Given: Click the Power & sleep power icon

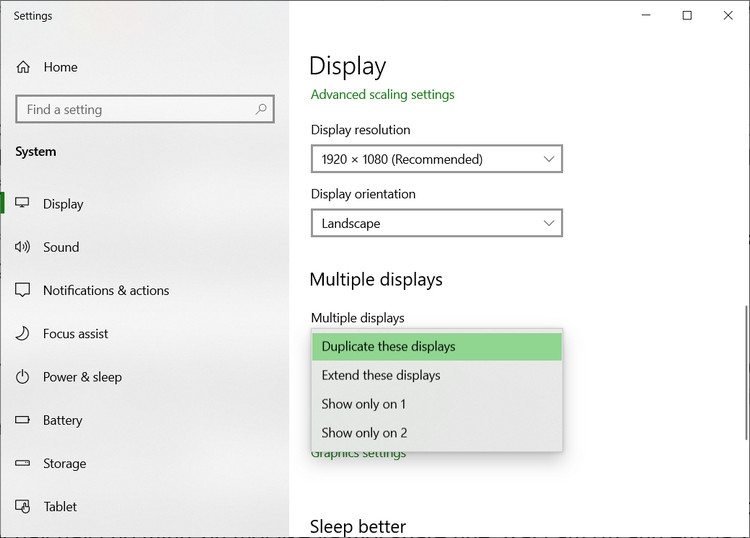Looking at the screenshot, I should [22, 377].
